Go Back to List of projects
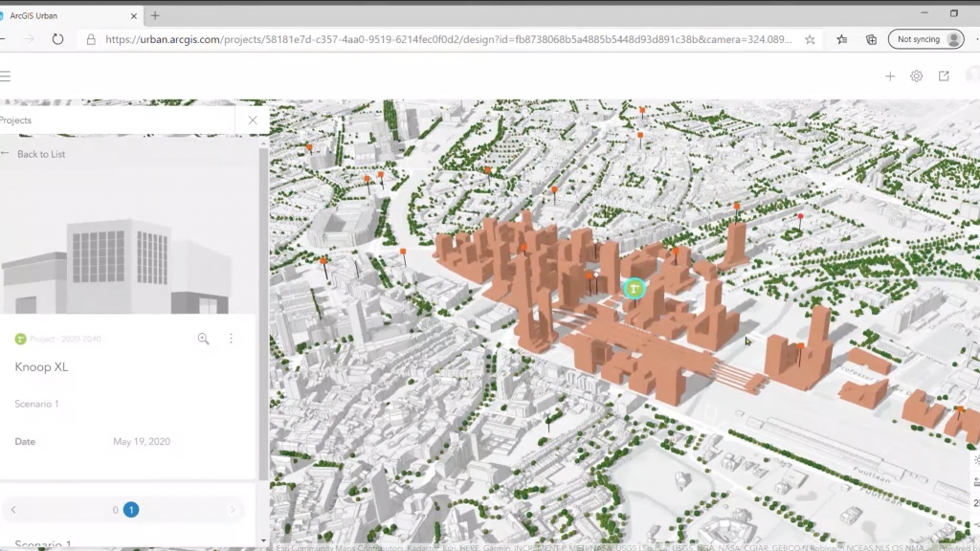980x551 pixels. 40,154
